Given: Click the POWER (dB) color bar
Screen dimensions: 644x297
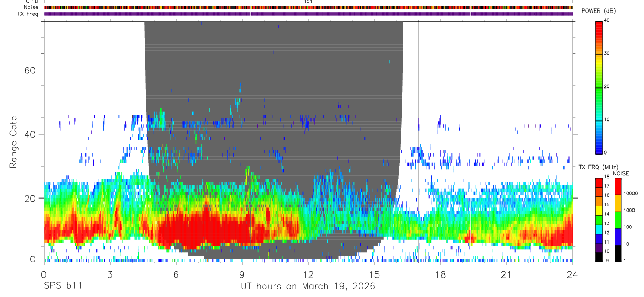Looking at the screenshot, I should pyautogui.click(x=599, y=87).
